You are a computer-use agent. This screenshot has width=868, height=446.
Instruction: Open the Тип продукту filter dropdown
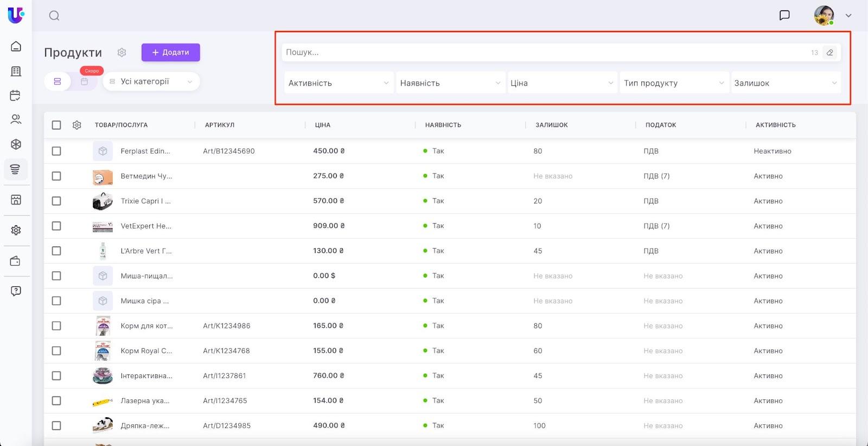(673, 83)
